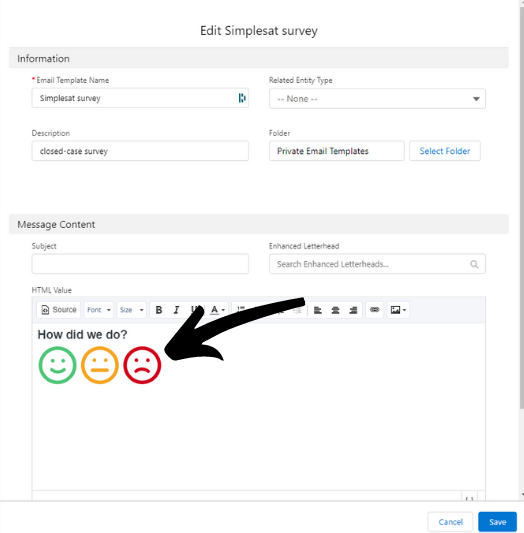
Task: Align text right in the editor
Action: 353,310
